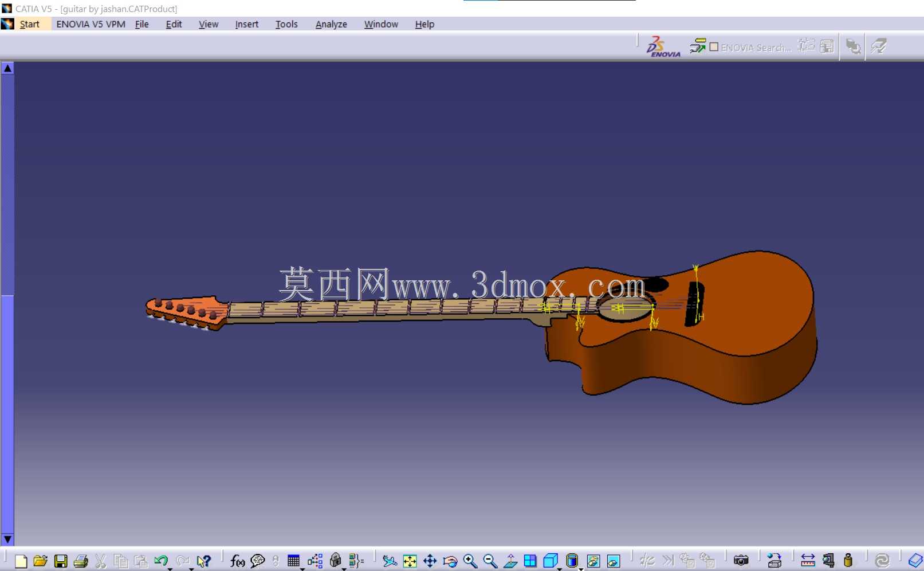Image resolution: width=924 pixels, height=571 pixels.
Task: Click the Measure Between ruler icon
Action: point(808,561)
